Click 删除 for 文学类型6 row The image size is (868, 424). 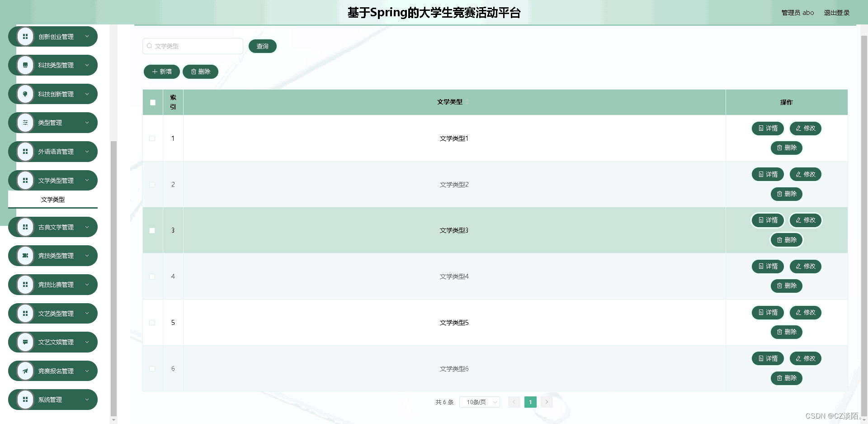[787, 378]
